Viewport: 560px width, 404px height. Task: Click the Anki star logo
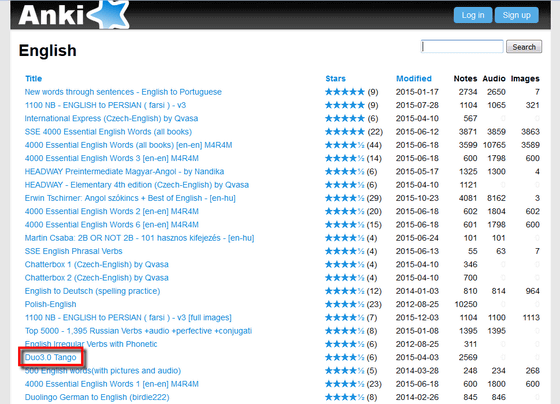point(109,14)
